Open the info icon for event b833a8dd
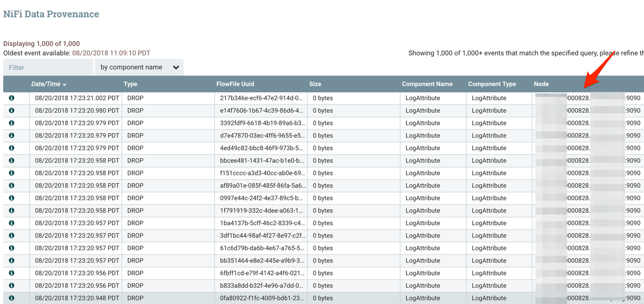This screenshot has height=304, width=644. click(11, 285)
